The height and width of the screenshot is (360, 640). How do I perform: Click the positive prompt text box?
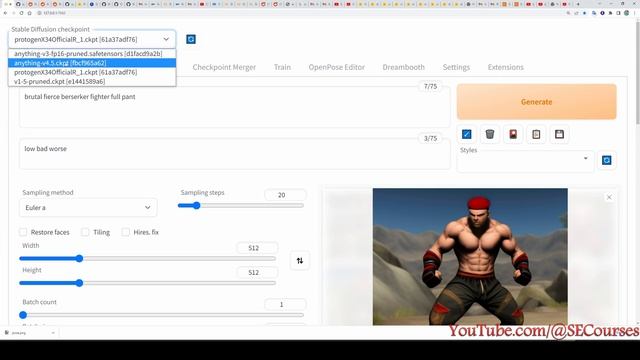[234, 107]
